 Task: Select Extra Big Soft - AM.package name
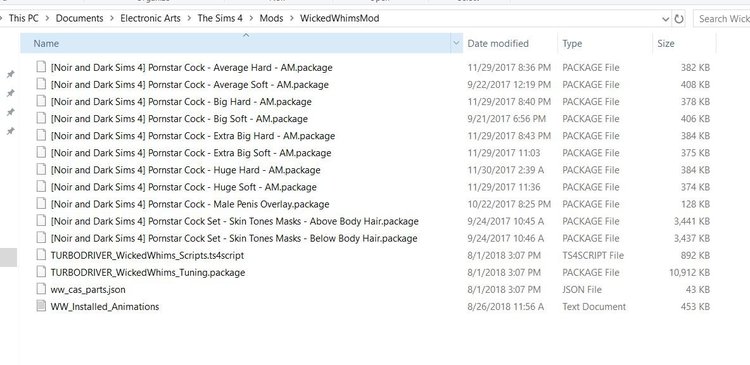click(x=191, y=153)
